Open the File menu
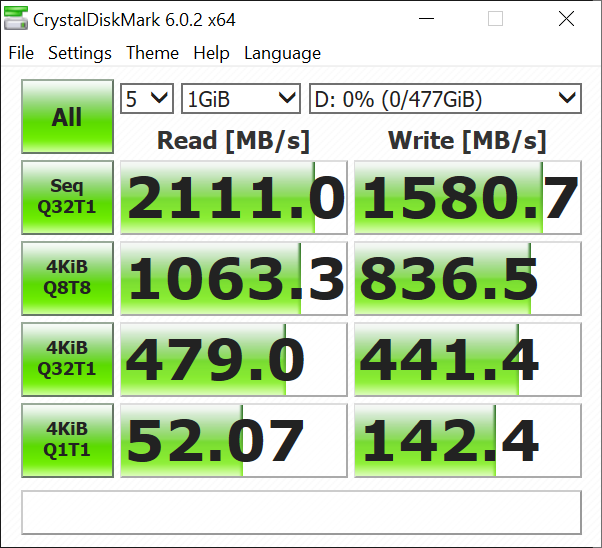Image resolution: width=602 pixels, height=548 pixels. pyautogui.click(x=21, y=53)
